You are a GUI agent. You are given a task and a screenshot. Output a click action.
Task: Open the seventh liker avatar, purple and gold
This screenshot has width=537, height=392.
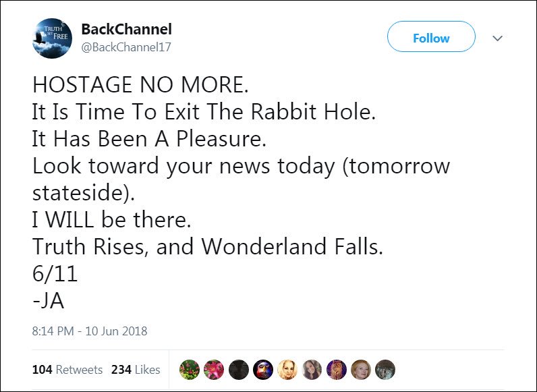[336, 369]
